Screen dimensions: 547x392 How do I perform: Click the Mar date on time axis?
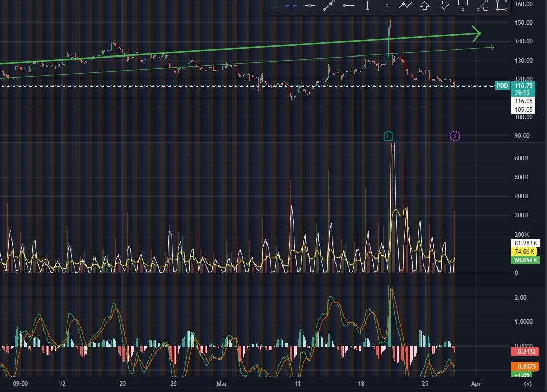click(222, 384)
